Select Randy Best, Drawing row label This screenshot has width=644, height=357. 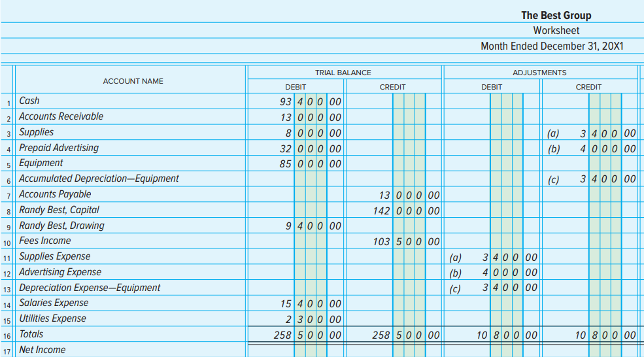pos(61,225)
